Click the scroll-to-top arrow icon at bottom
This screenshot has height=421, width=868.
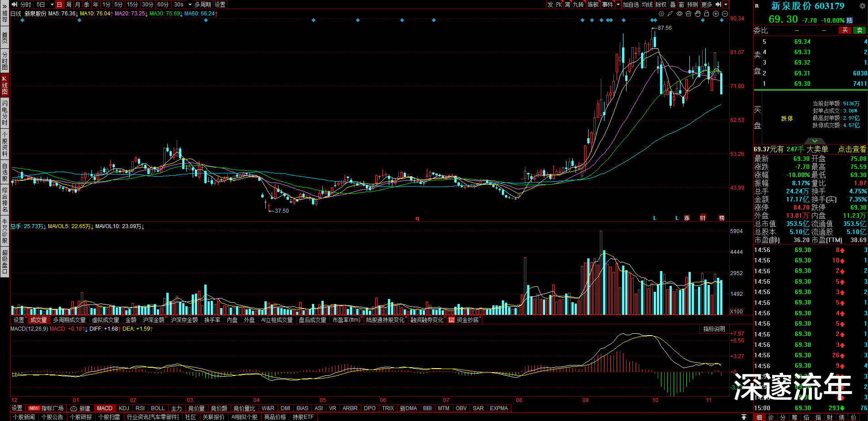click(x=744, y=417)
